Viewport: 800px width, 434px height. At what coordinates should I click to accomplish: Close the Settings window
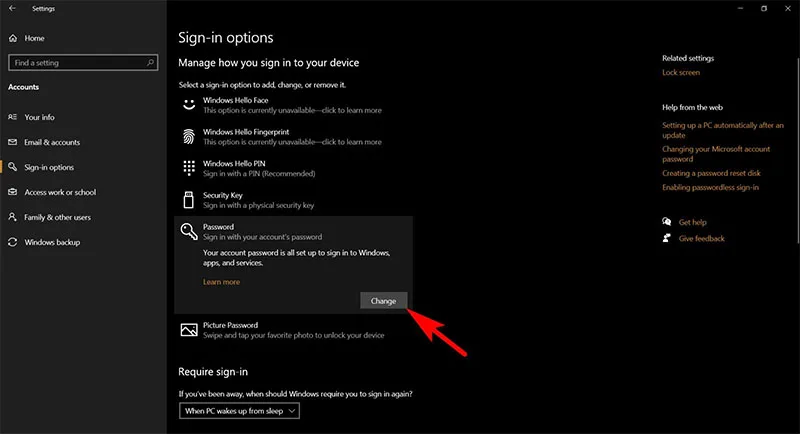click(x=788, y=8)
